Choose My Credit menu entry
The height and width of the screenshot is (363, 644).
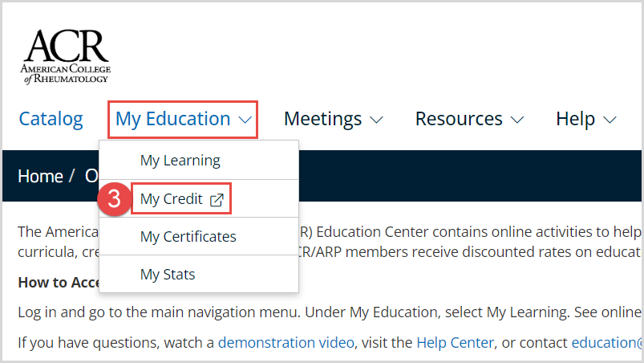[x=172, y=199]
